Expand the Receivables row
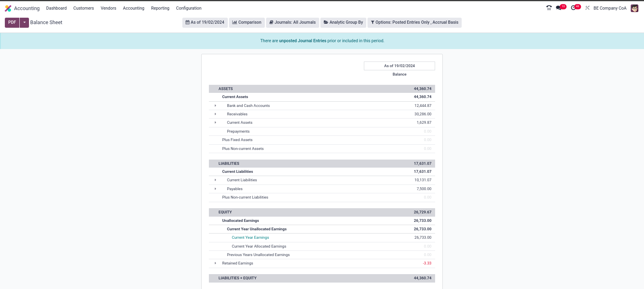 (x=215, y=114)
